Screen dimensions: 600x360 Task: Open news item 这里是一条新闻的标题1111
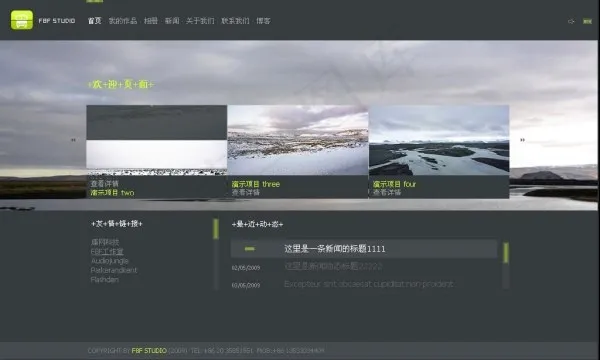[335, 249]
